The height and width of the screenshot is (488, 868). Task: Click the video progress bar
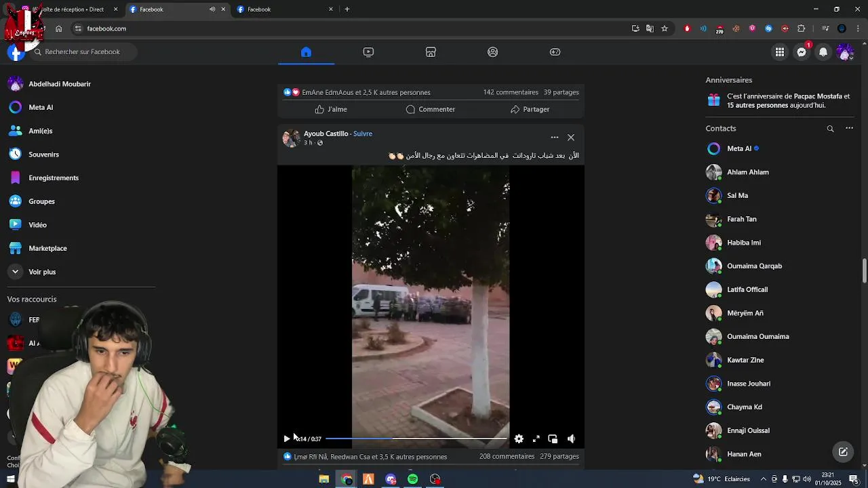tap(416, 439)
